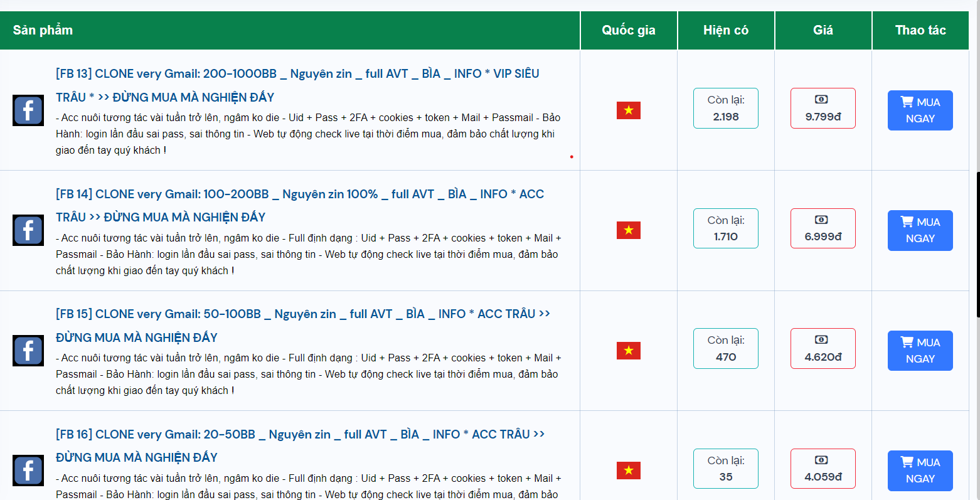Click the description text under the FB 13 title

click(x=308, y=134)
